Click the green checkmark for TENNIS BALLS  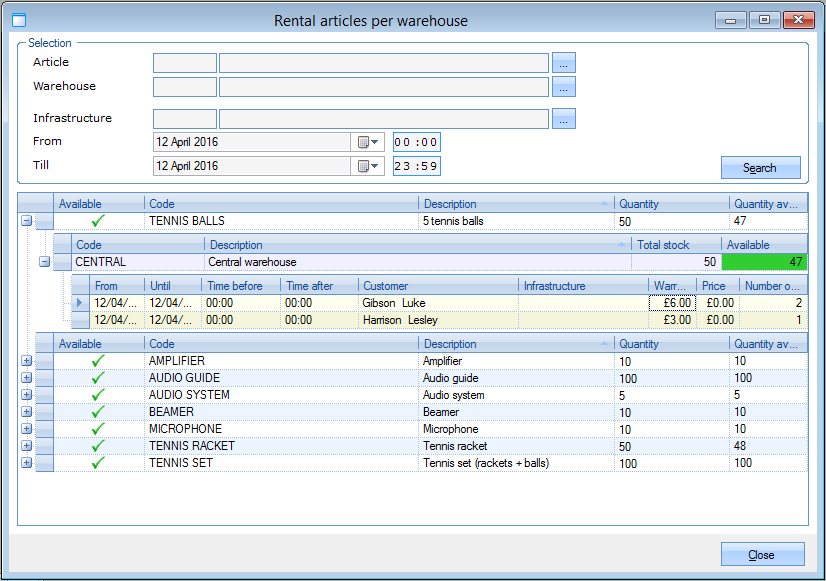tap(98, 221)
